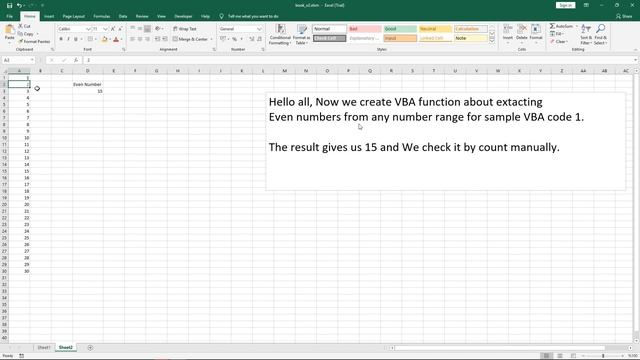Open the Merge & Center dropdown arrow

coord(211,39)
